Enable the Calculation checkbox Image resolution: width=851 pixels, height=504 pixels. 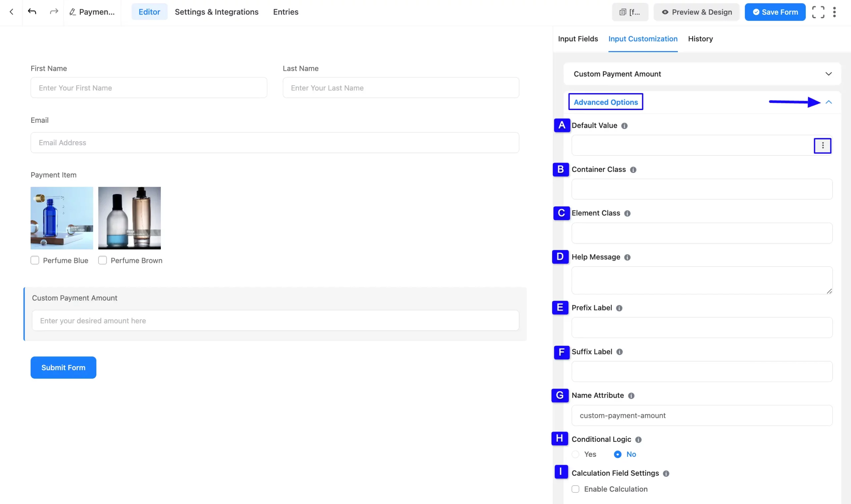pyautogui.click(x=575, y=489)
